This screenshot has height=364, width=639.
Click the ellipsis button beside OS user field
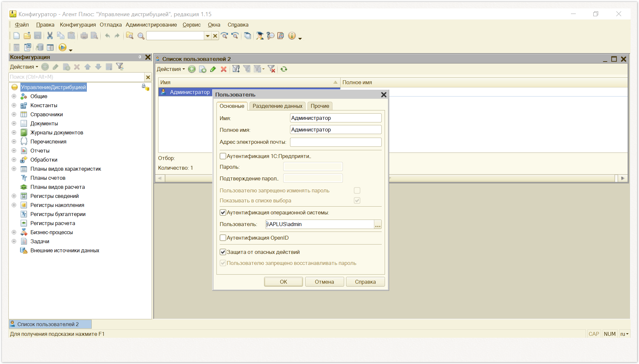tap(378, 224)
